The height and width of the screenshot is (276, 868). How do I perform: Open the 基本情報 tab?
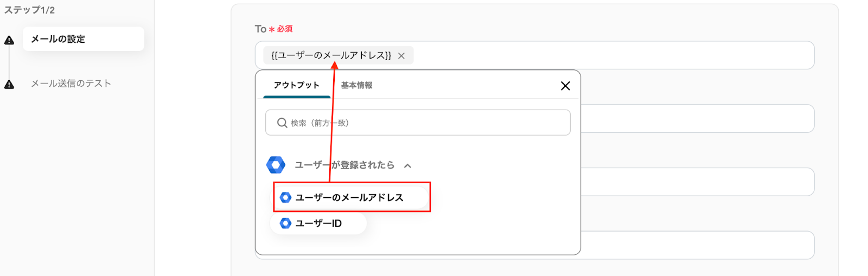(356, 85)
